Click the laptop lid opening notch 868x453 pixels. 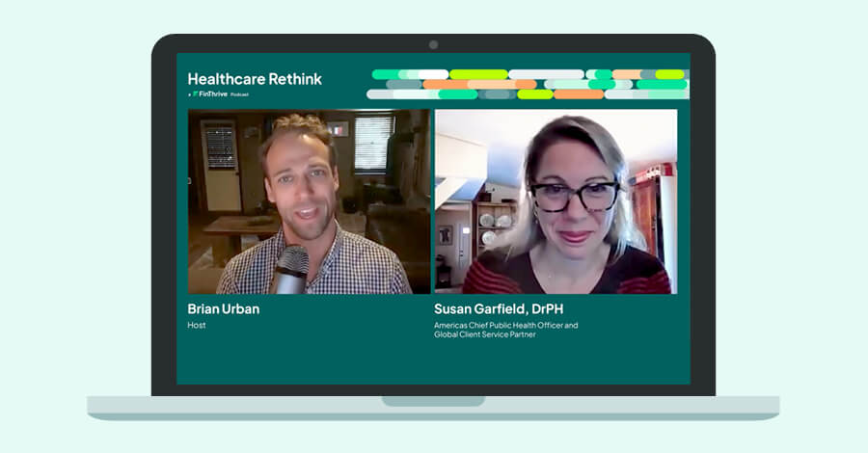click(x=433, y=400)
